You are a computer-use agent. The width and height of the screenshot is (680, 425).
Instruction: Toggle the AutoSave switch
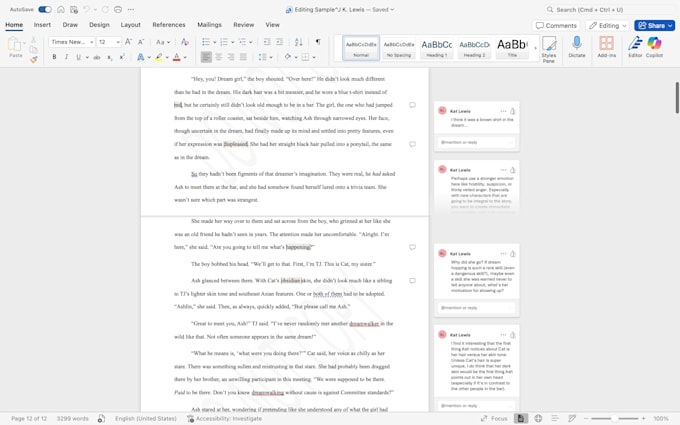click(x=45, y=9)
